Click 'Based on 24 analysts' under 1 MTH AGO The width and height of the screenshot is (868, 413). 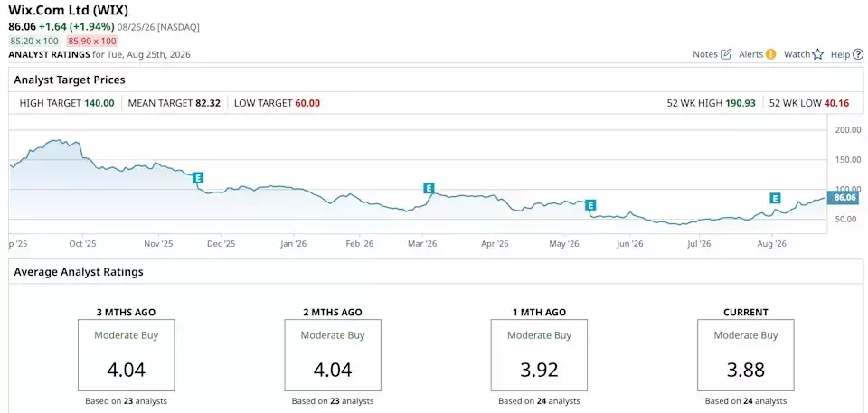coord(539,401)
